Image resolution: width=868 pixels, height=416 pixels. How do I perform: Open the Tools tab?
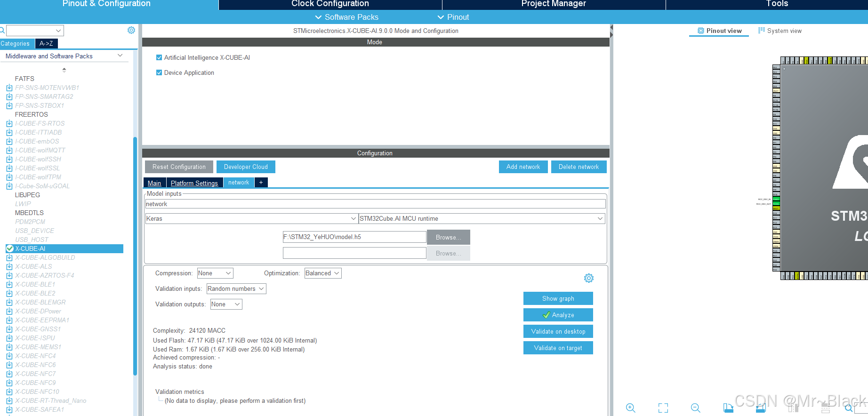(767, 4)
